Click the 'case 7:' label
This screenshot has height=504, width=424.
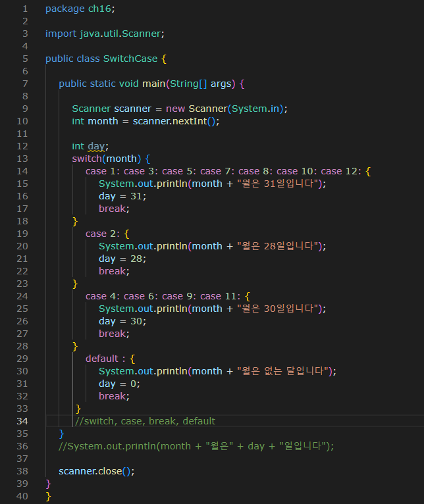pos(217,171)
